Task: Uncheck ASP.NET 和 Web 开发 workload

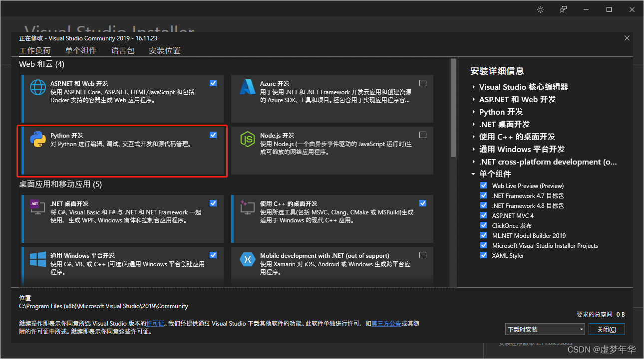Action: [213, 83]
